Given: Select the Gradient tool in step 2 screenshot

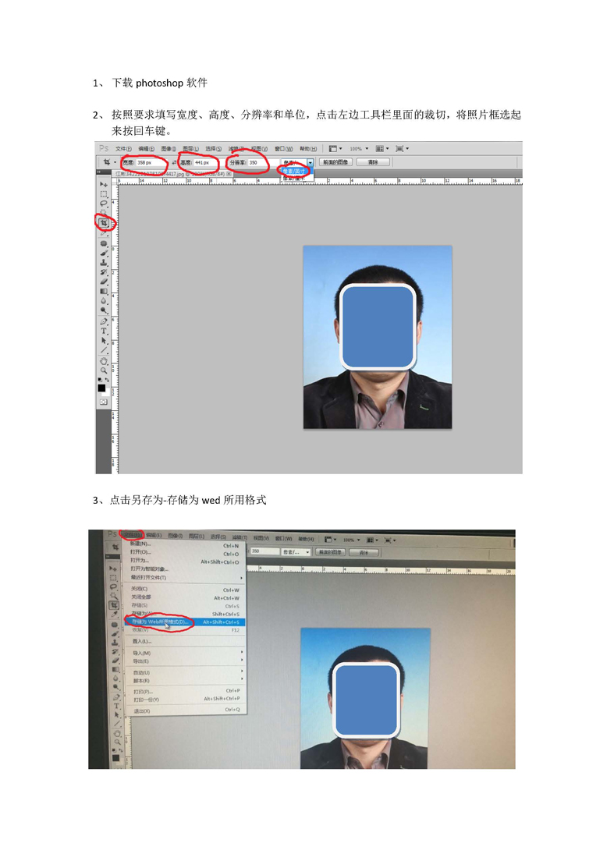Looking at the screenshot, I should pos(104,291).
